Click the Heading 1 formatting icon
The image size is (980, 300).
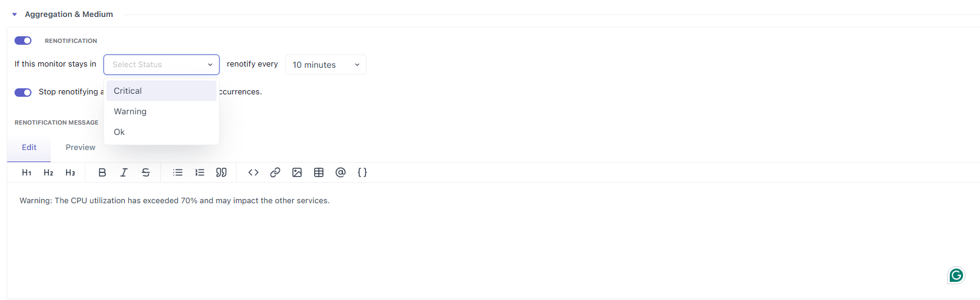(x=27, y=172)
